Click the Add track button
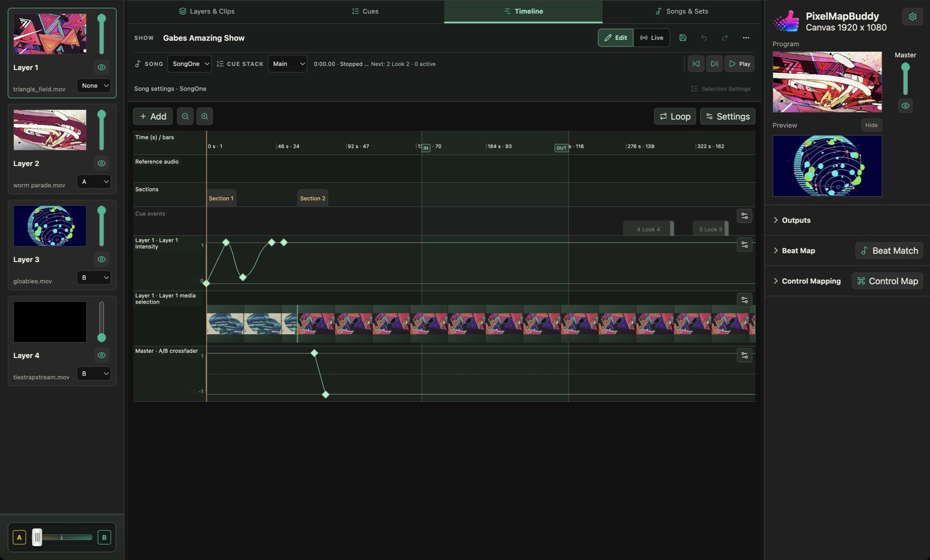 click(x=153, y=116)
